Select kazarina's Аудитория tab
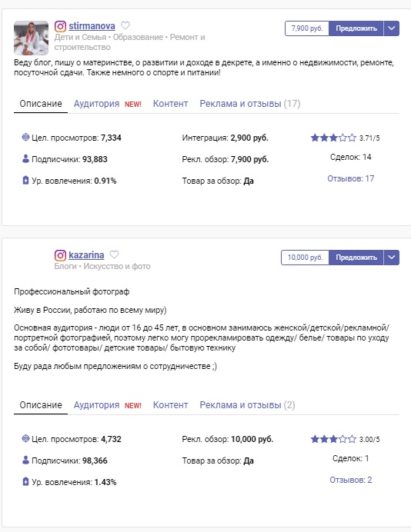Screen dimensions: 411x532 pos(96,405)
